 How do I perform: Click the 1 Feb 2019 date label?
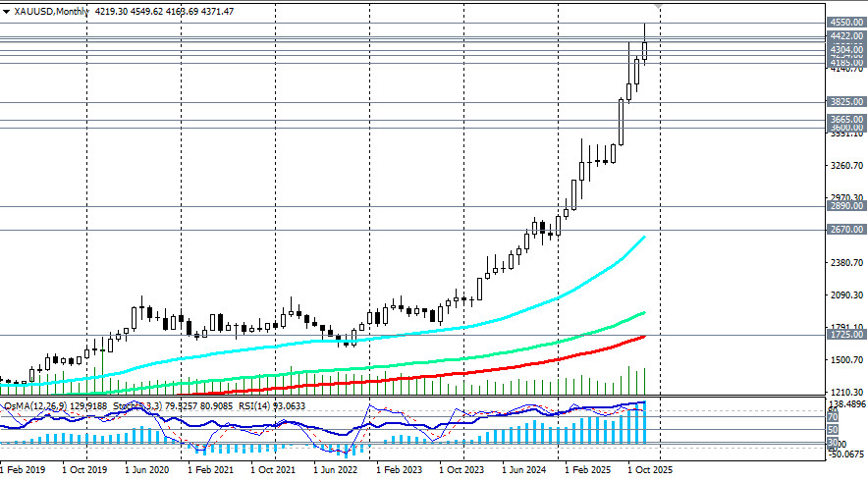[x=25, y=470]
